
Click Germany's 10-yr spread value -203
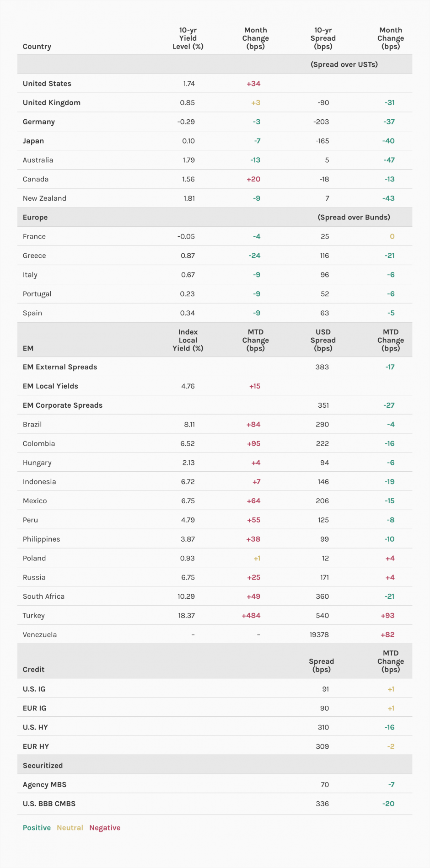pos(321,122)
